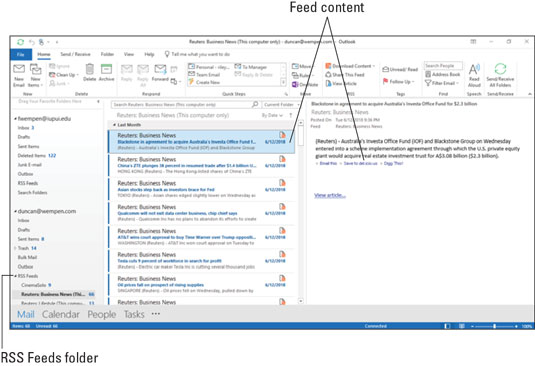Click the Search Reuters Business News field

182,105
